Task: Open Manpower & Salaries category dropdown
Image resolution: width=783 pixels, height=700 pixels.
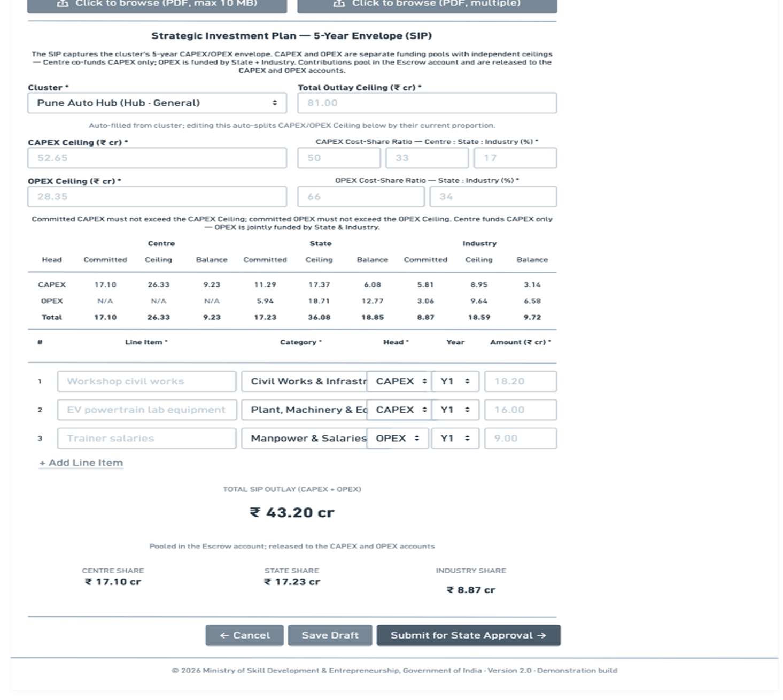Action: pyautogui.click(x=304, y=438)
